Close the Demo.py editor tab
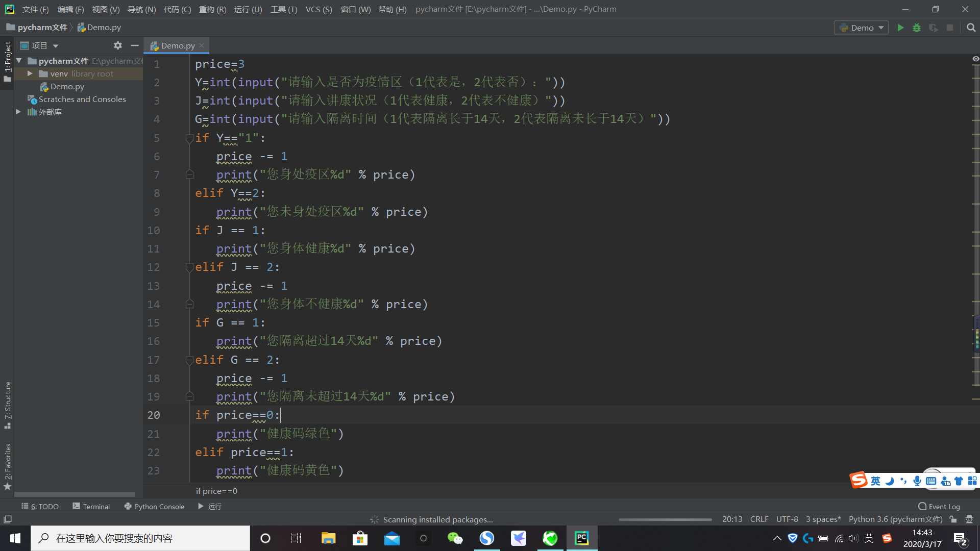Screen dimensions: 980x551 click(202, 45)
